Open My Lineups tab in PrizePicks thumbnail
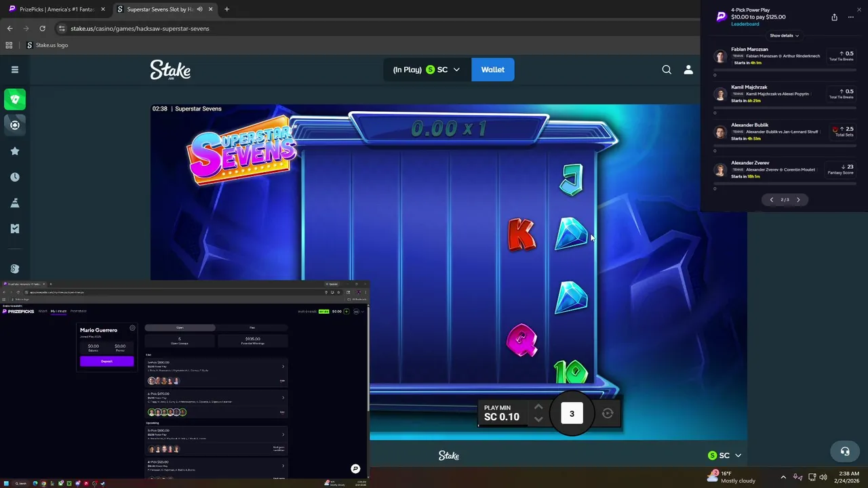Viewport: 868px width, 488px height. 58,311
